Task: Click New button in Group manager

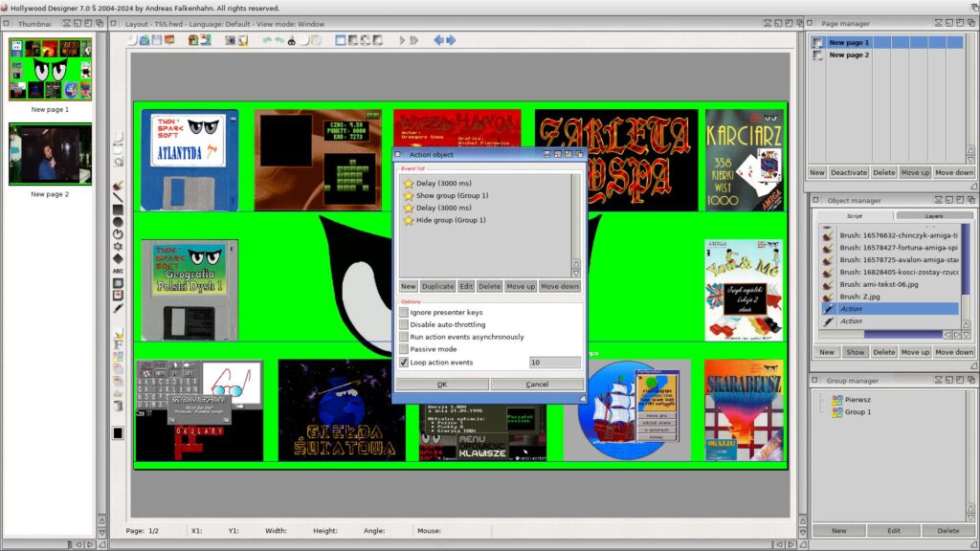Action: pos(838,530)
